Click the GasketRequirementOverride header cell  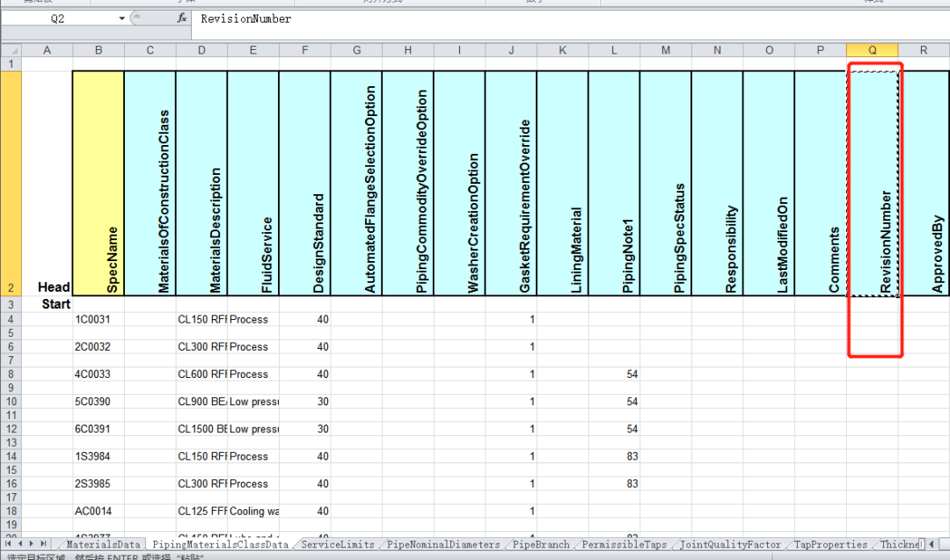511,184
